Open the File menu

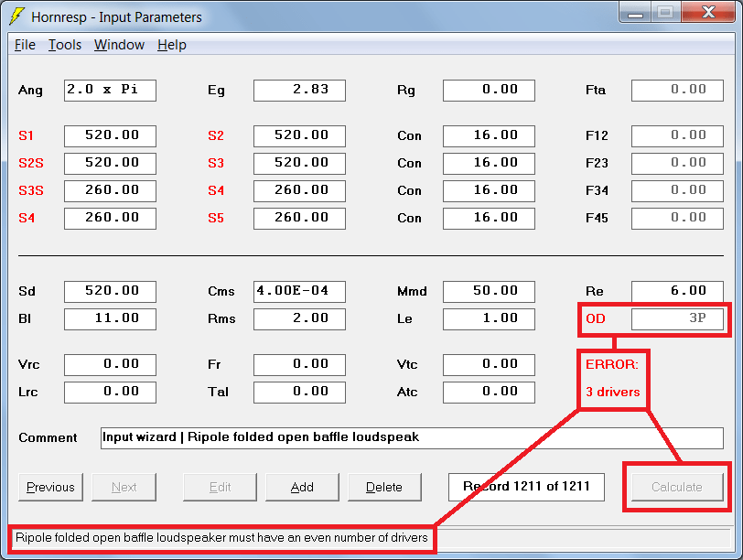[25, 45]
